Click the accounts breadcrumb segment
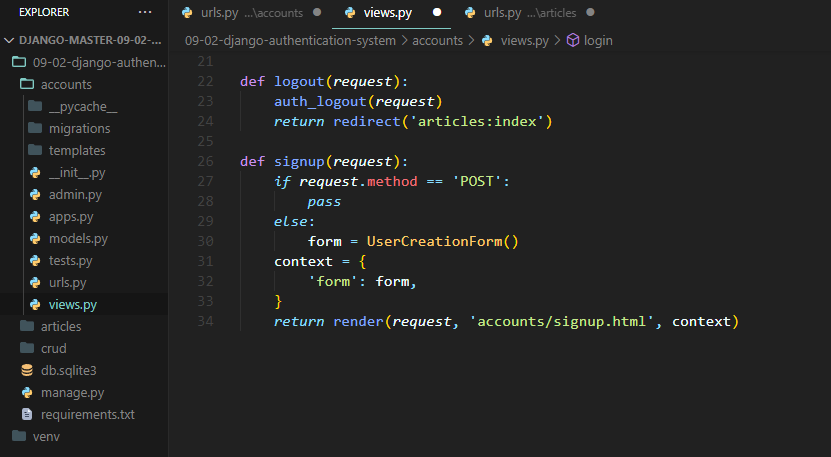Screen dimensions: 831x457 pyautogui.click(x=437, y=41)
